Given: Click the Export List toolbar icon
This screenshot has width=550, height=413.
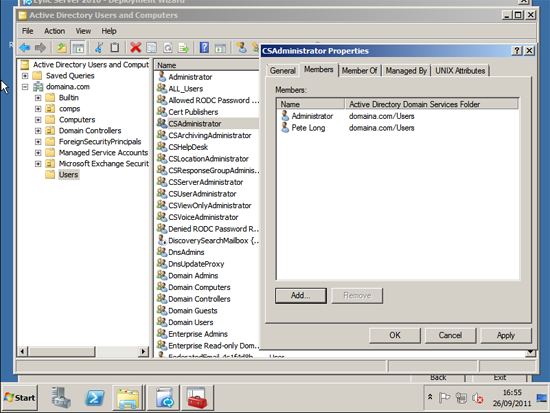Looking at the screenshot, I should pos(183,47).
